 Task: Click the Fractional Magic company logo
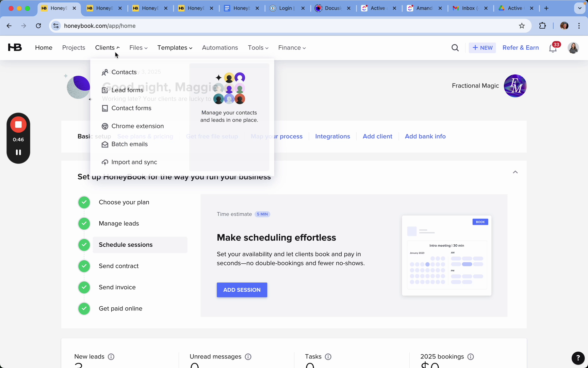point(515,86)
